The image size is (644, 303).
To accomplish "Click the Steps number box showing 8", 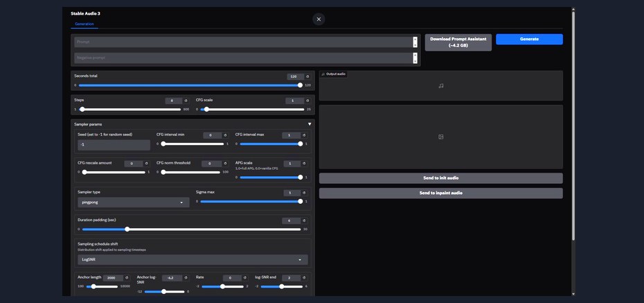I will point(173,101).
